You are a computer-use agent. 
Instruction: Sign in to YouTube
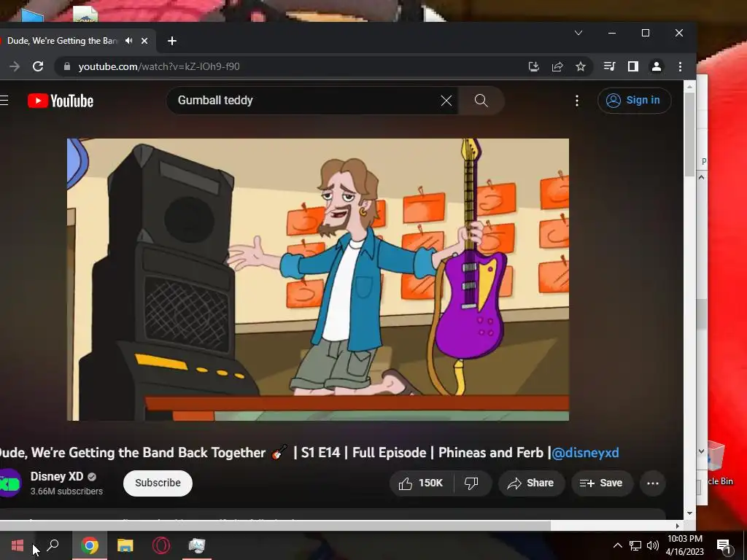[634, 101]
